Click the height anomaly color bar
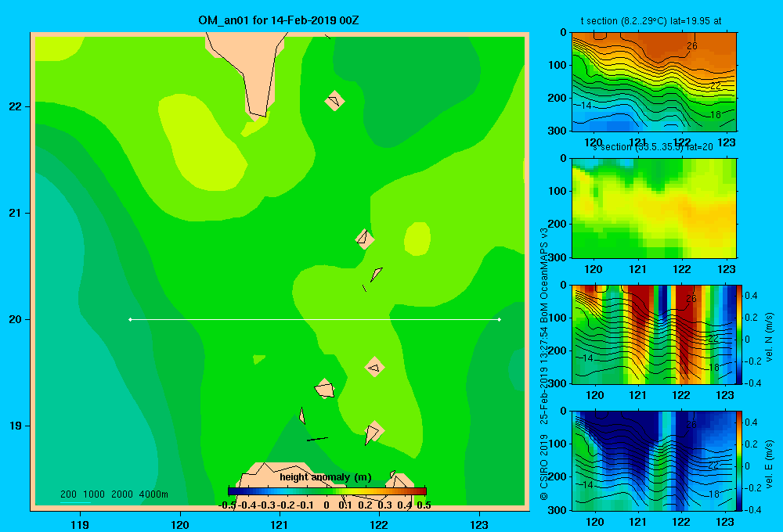Screen dimensions: 783x532 coord(327,491)
